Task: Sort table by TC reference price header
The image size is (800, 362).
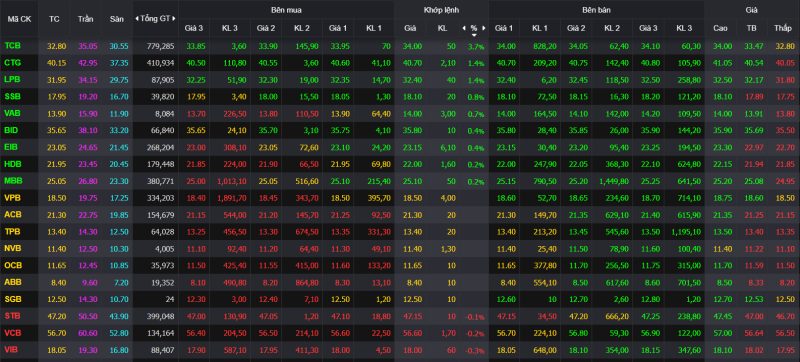Action: [54, 19]
